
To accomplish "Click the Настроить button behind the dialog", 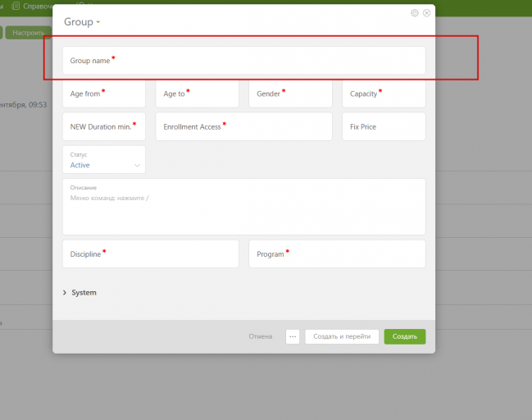I will [x=29, y=33].
